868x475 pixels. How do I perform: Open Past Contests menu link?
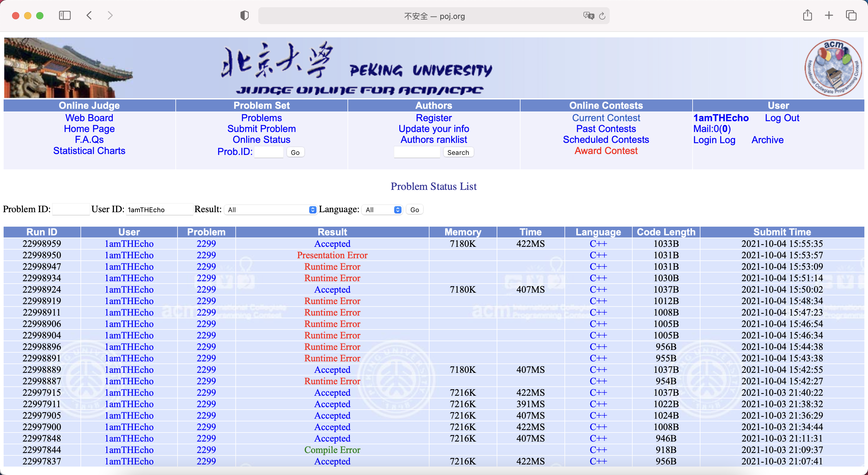(605, 129)
